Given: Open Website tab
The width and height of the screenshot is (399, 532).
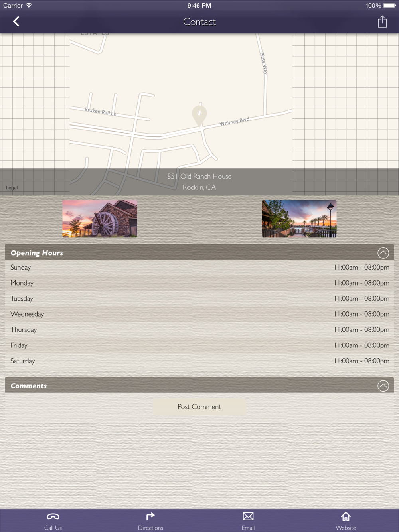Looking at the screenshot, I should point(346,521).
